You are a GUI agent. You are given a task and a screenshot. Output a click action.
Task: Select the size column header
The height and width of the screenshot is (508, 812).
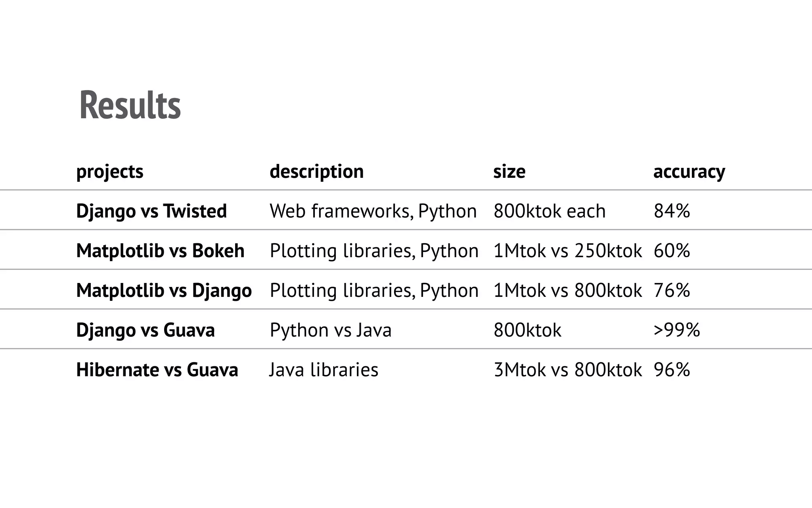point(509,171)
